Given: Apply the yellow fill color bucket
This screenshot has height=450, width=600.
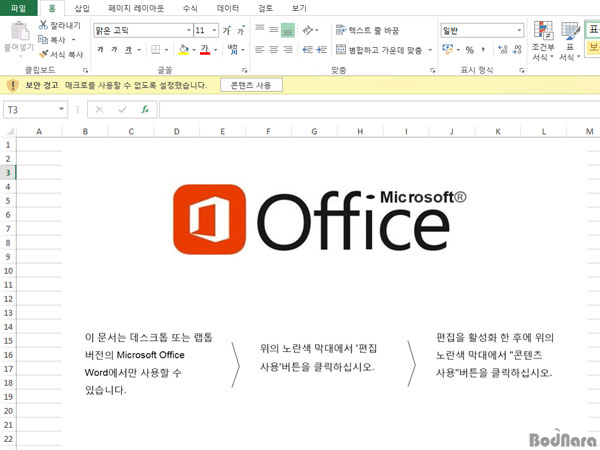Looking at the screenshot, I should 183,49.
